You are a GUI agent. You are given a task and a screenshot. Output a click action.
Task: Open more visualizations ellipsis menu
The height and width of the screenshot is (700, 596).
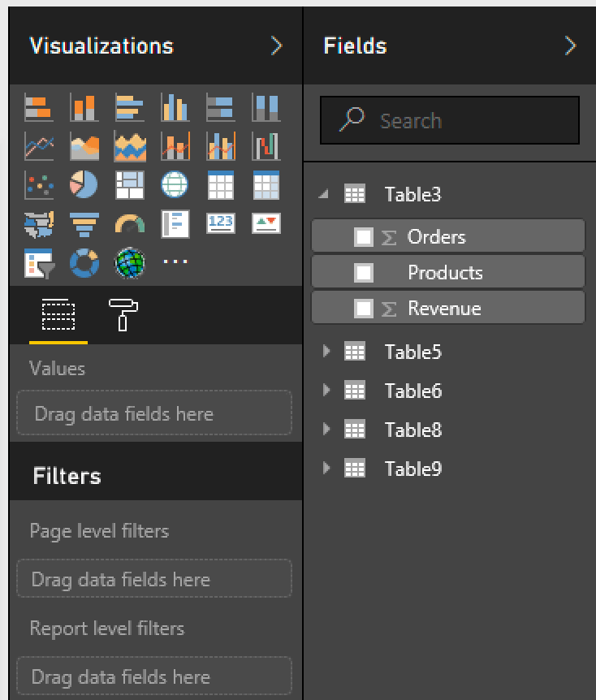click(x=175, y=262)
